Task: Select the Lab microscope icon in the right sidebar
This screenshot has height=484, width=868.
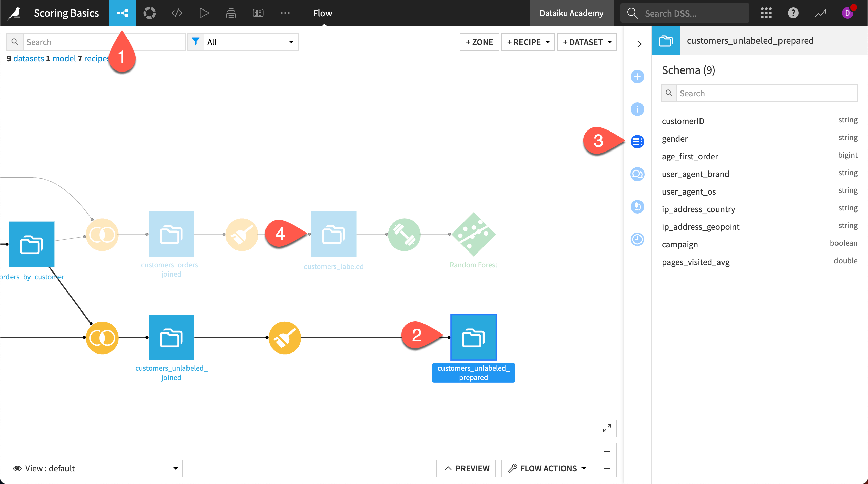Action: [x=637, y=207]
